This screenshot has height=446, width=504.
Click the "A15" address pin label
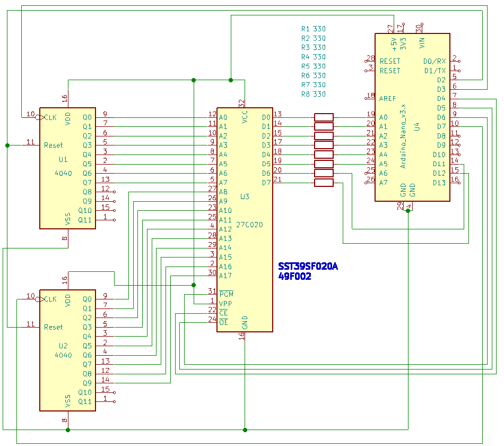225,258
